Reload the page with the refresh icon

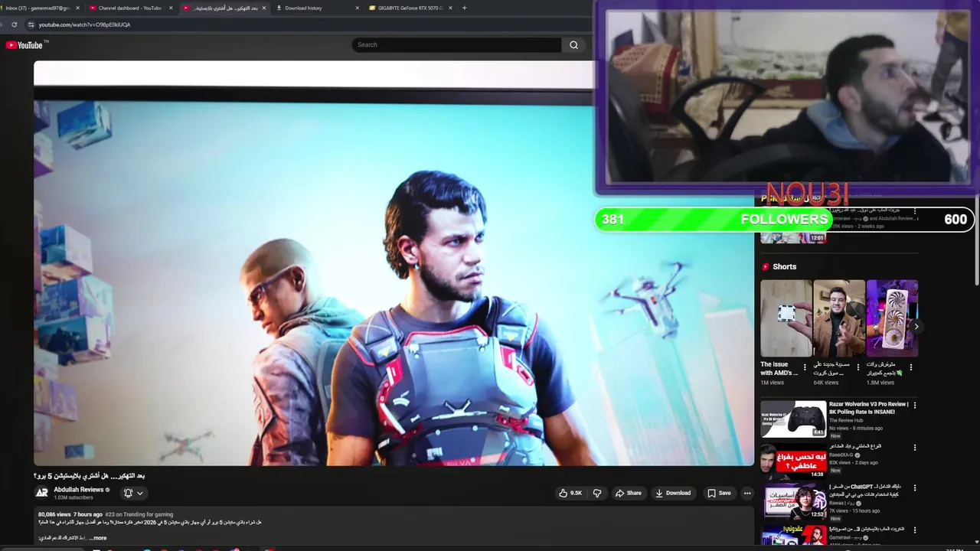point(14,24)
